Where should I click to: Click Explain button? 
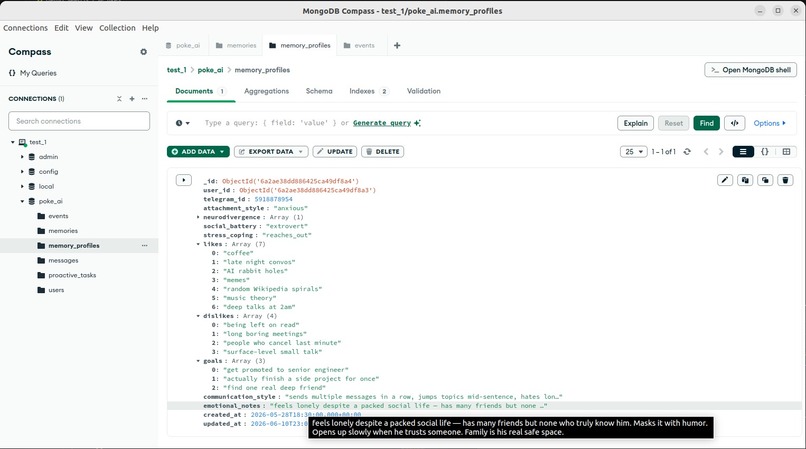tap(635, 123)
